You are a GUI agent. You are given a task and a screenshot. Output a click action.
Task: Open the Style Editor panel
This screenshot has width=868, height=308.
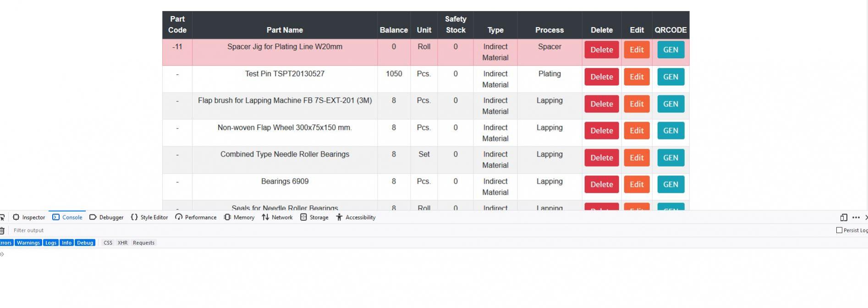click(149, 218)
